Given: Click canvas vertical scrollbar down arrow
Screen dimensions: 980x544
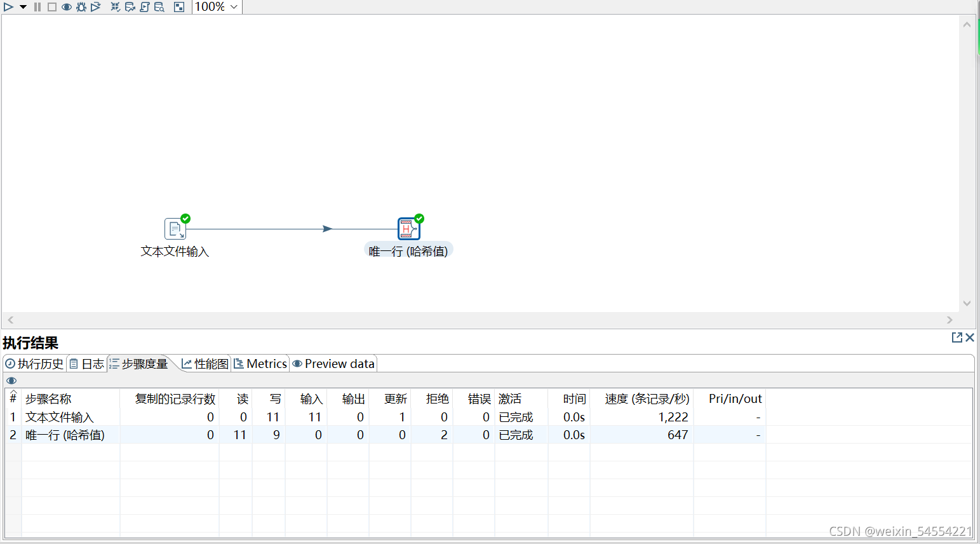Looking at the screenshot, I should [967, 303].
